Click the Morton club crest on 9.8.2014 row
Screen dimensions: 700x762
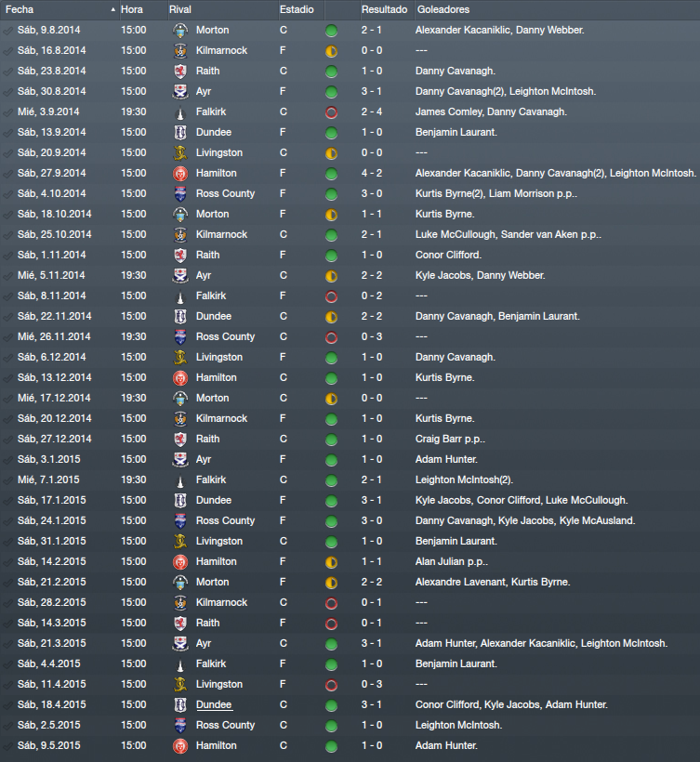click(180, 30)
